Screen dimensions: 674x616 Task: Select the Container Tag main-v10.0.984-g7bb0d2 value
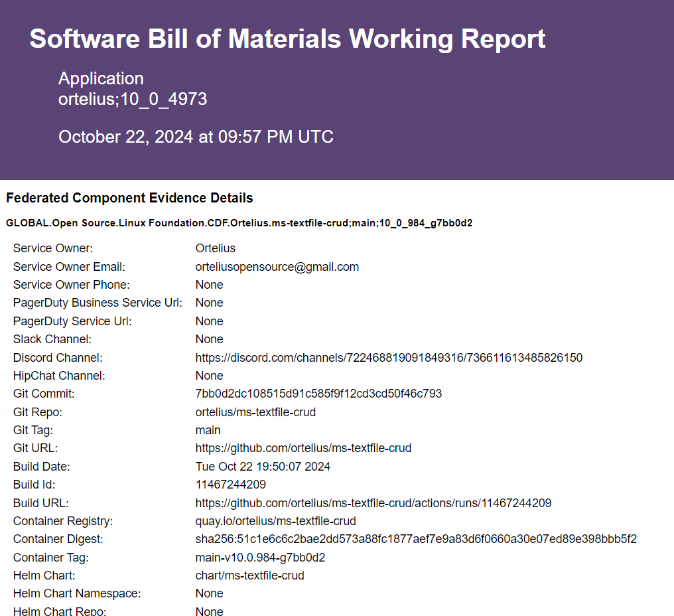(260, 558)
